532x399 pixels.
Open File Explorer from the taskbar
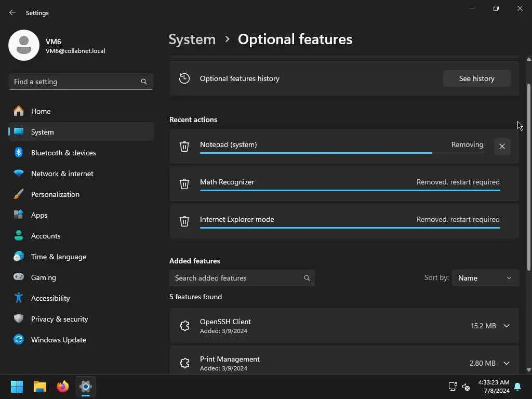40,387
